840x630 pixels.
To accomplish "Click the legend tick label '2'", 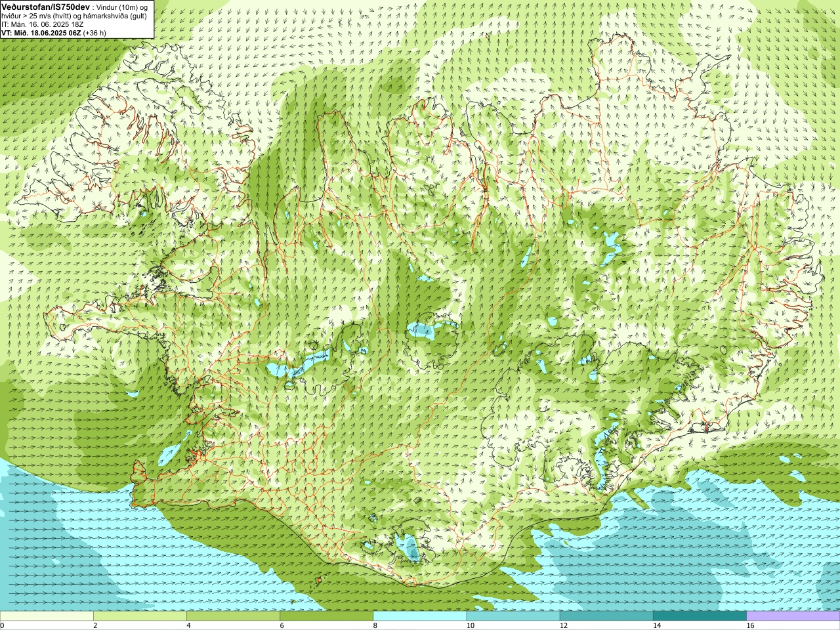I will 95,625.
